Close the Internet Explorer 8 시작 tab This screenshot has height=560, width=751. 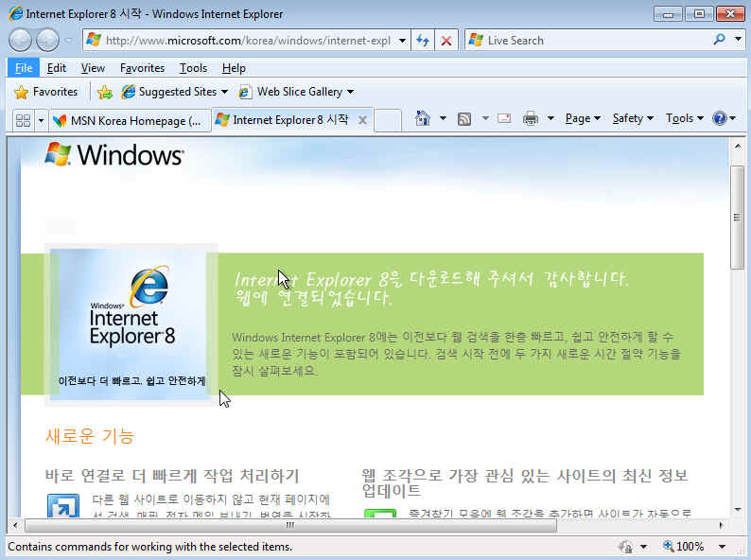click(362, 120)
